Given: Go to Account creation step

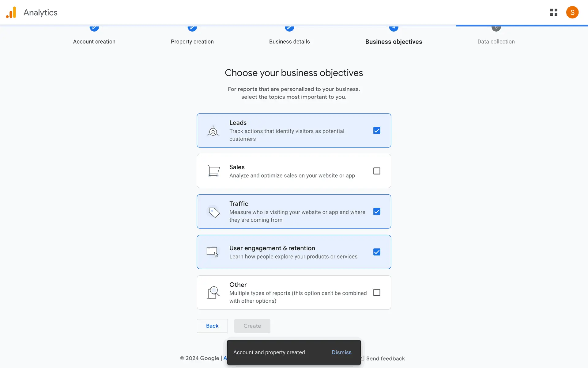Looking at the screenshot, I should pos(94,41).
